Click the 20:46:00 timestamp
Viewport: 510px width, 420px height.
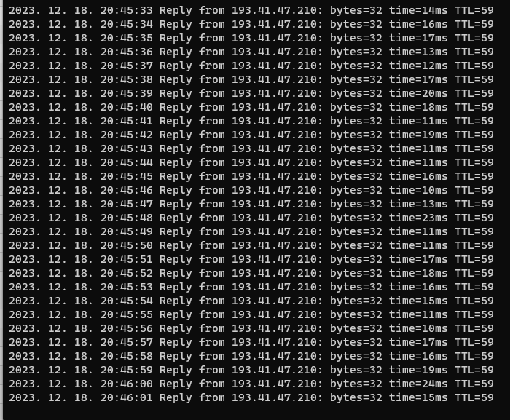[127, 384]
